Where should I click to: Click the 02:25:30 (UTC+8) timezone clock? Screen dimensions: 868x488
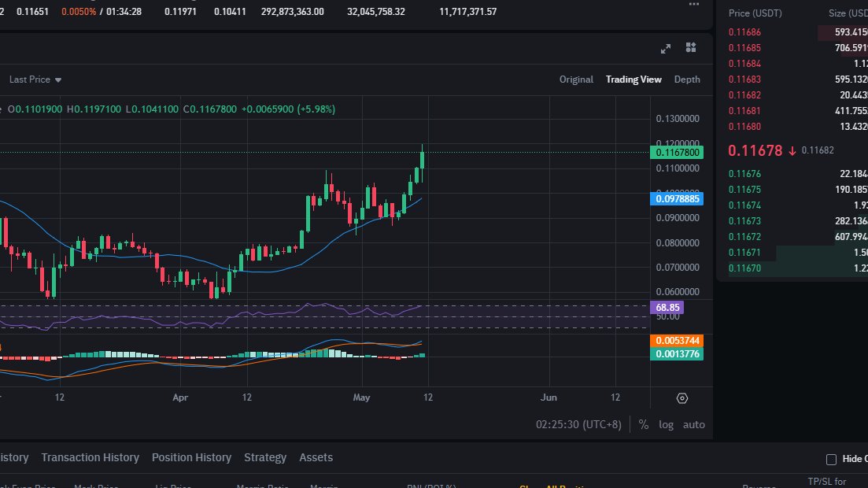click(x=578, y=425)
